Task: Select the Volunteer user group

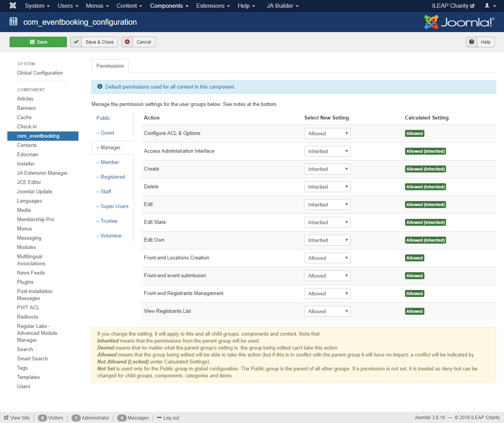Action: point(109,235)
